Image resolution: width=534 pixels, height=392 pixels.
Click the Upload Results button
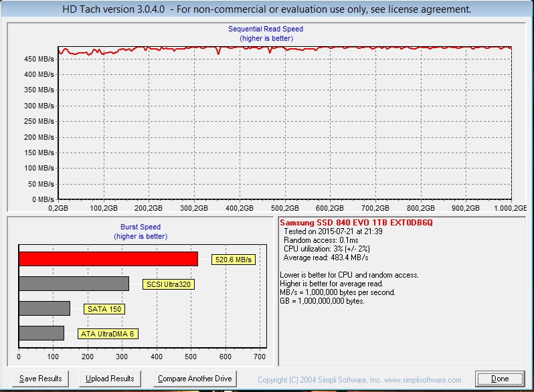(110, 379)
